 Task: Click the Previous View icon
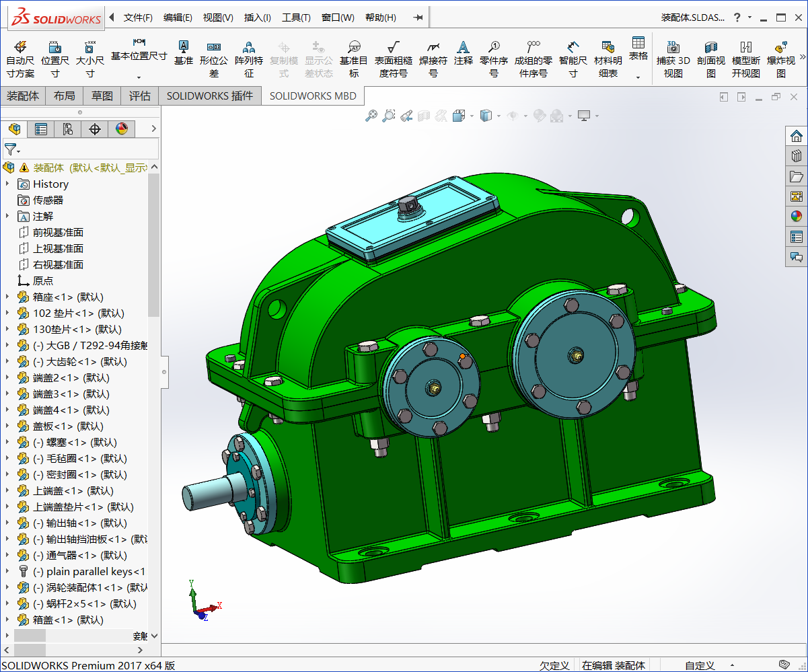click(x=406, y=116)
